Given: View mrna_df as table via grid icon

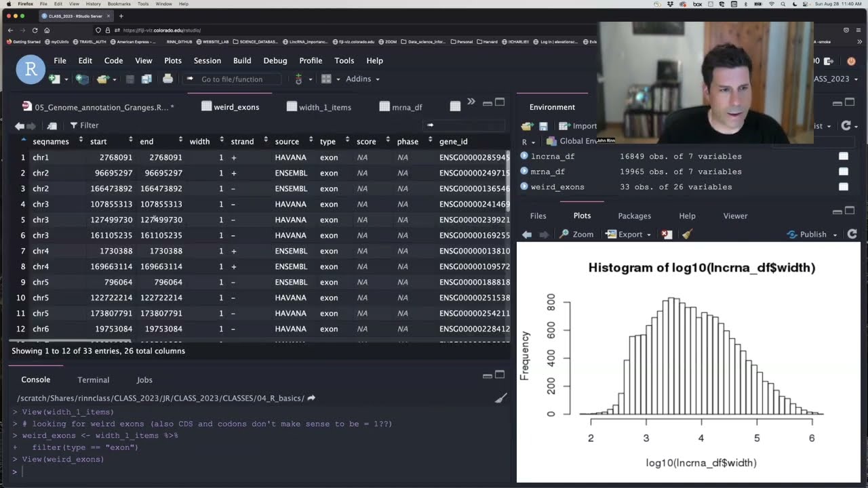Looking at the screenshot, I should tap(843, 171).
